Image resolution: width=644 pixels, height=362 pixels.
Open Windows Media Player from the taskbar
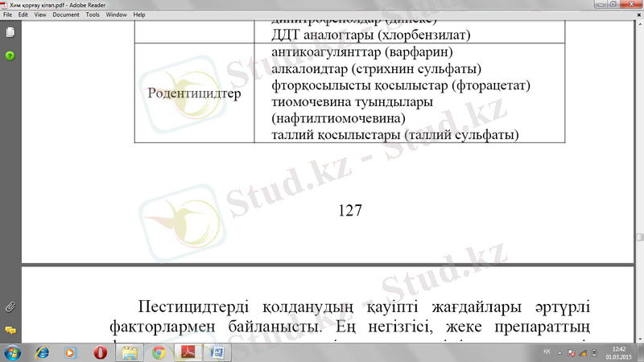(x=70, y=352)
